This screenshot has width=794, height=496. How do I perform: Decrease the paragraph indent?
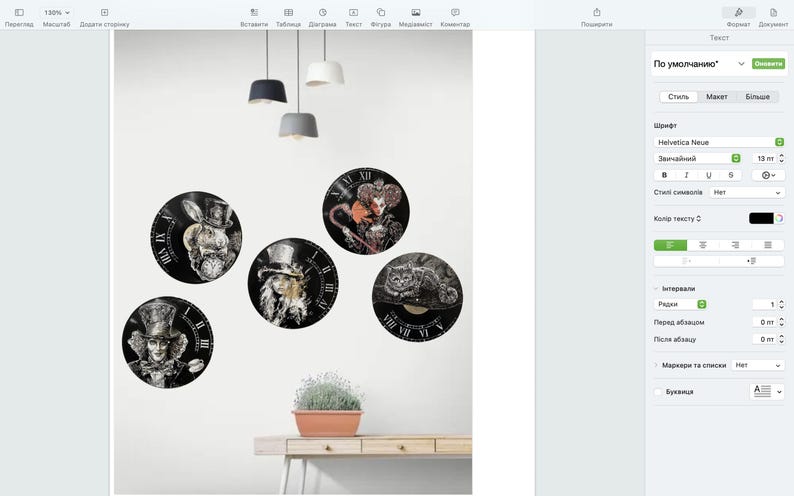click(x=687, y=261)
